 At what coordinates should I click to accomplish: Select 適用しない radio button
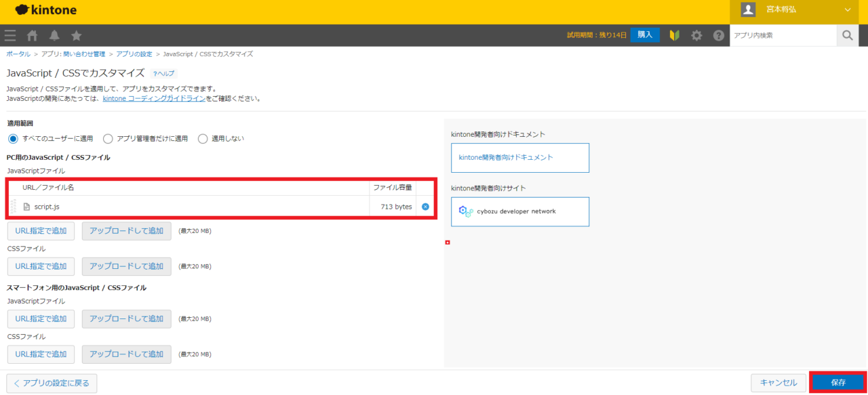202,138
